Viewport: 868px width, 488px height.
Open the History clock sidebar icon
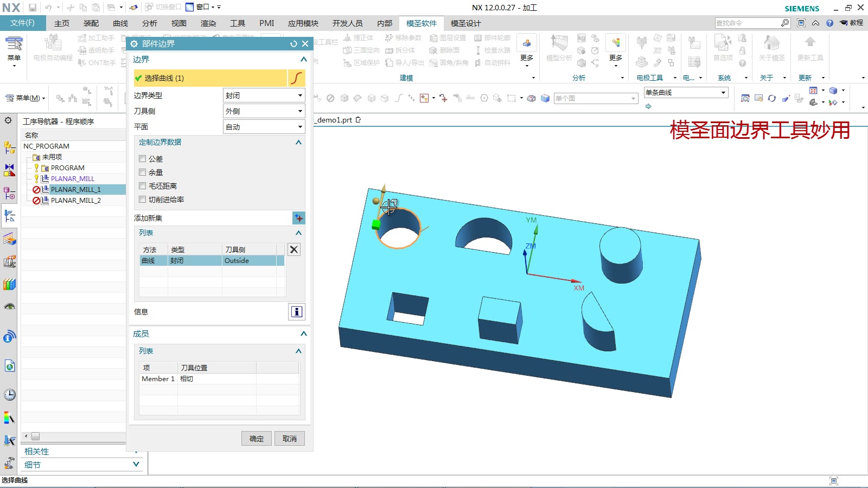click(9, 394)
